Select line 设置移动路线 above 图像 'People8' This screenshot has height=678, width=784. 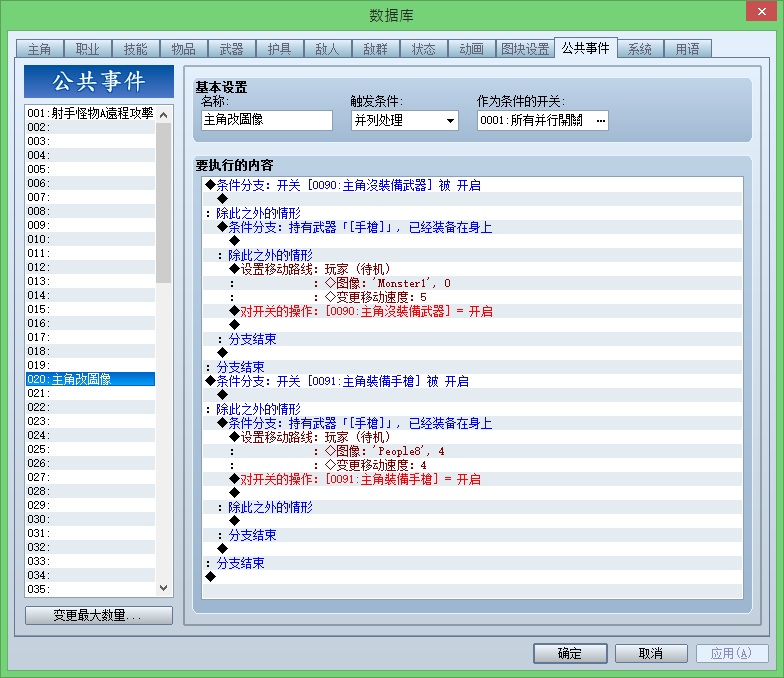coord(472,437)
